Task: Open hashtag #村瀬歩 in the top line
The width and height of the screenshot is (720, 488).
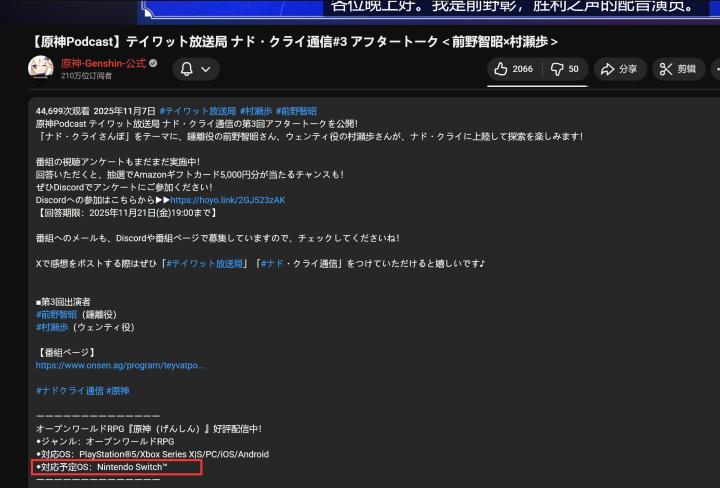Action: 256,111
